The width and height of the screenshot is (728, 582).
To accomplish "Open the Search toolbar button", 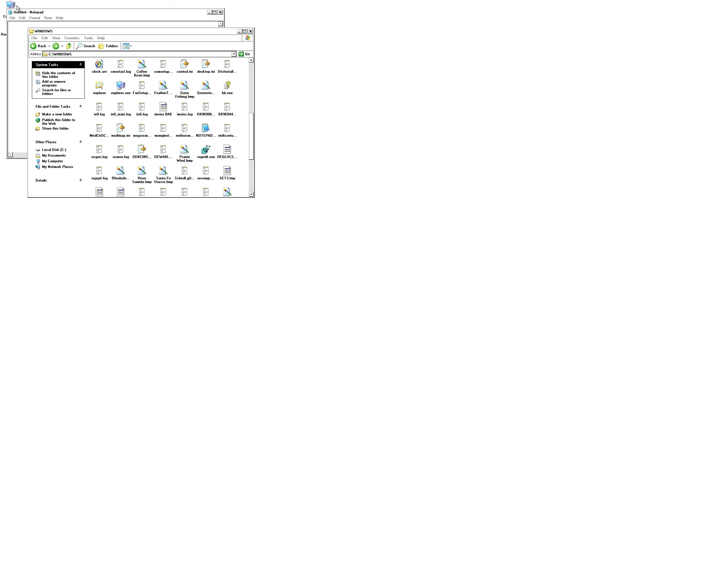I will pyautogui.click(x=86, y=46).
